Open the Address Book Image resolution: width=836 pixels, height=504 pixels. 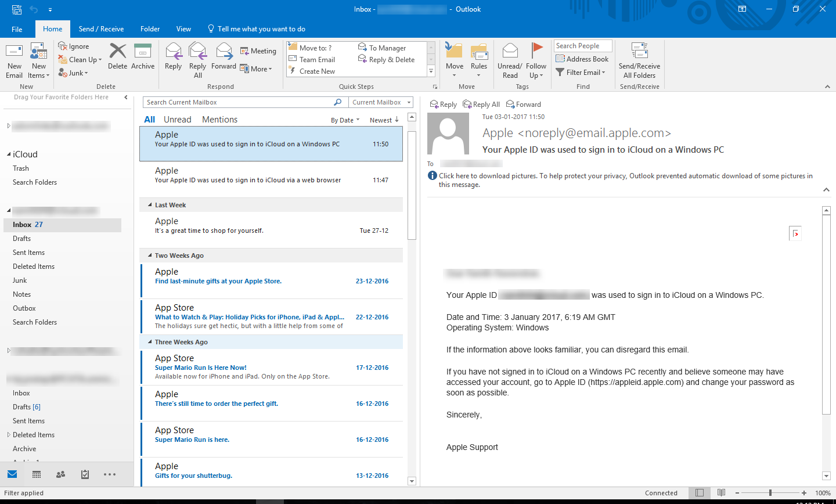tap(582, 59)
